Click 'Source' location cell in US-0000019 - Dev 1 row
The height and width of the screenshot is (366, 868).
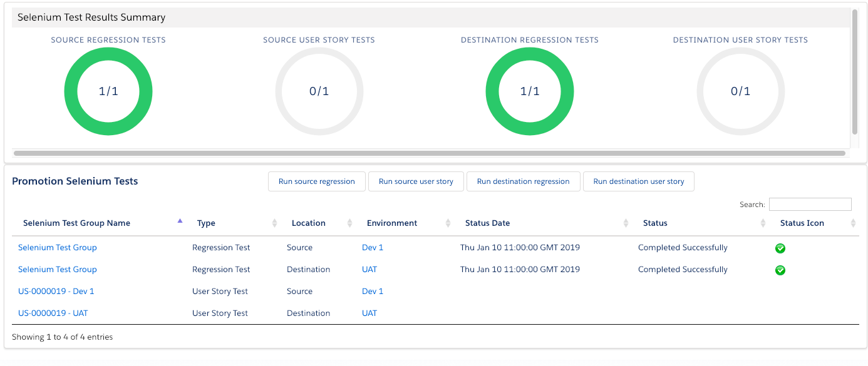(x=299, y=292)
